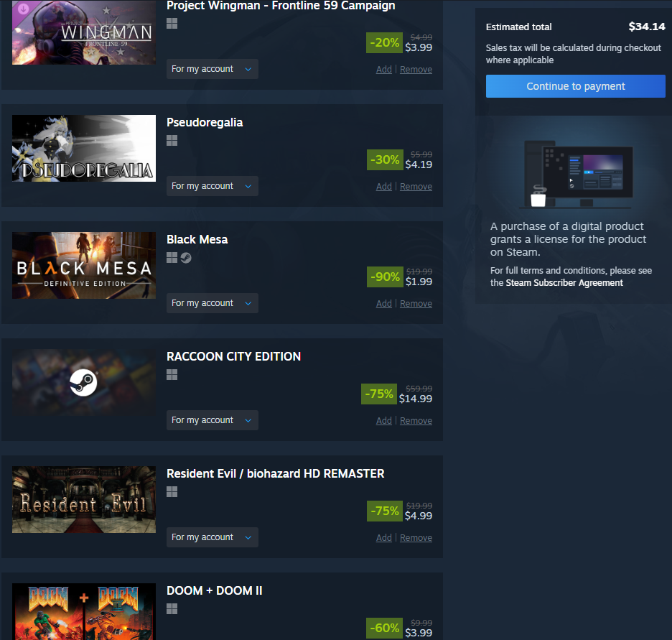Continue to payment
This screenshot has height=640, width=672.
(x=576, y=86)
